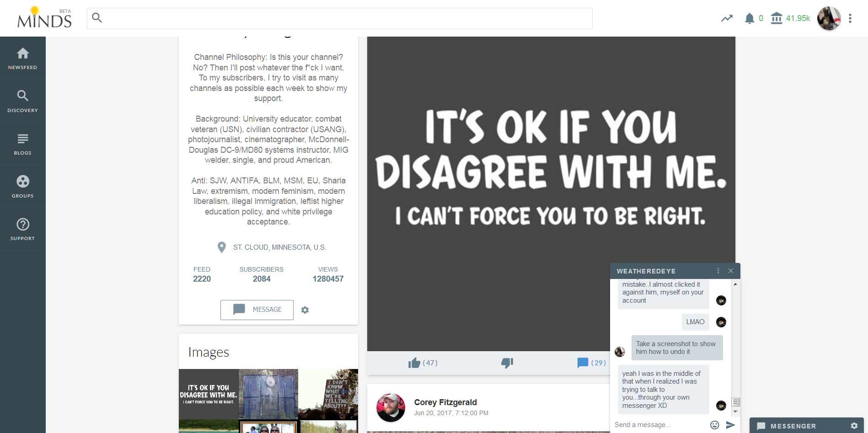Open Support in sidebar

point(23,229)
